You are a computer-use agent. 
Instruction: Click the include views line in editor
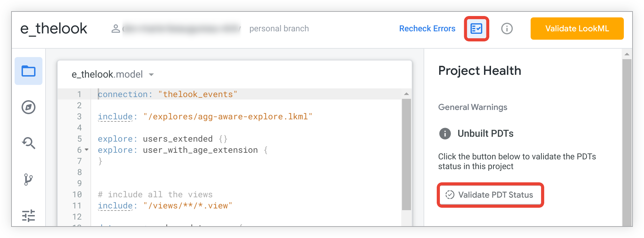[165, 206]
